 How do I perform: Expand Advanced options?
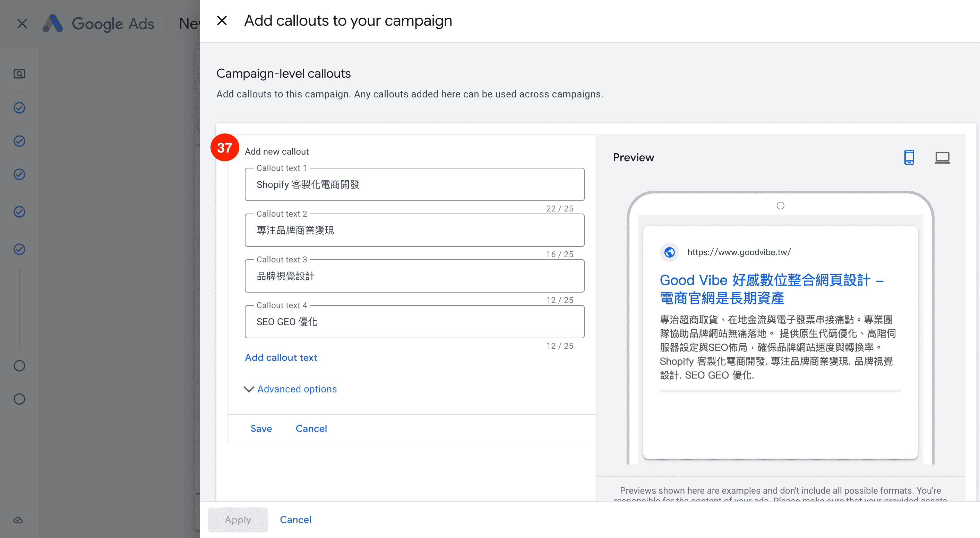click(290, 389)
